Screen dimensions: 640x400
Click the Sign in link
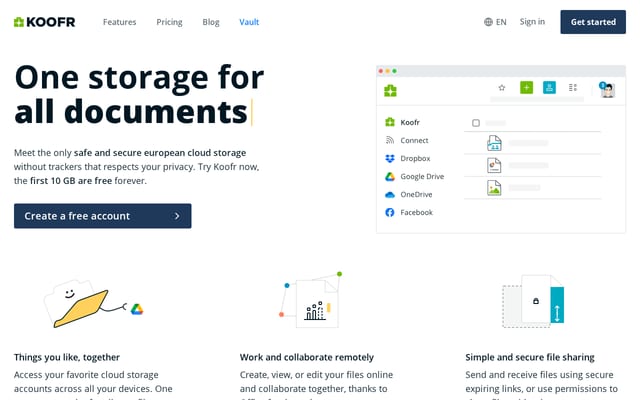coord(532,22)
